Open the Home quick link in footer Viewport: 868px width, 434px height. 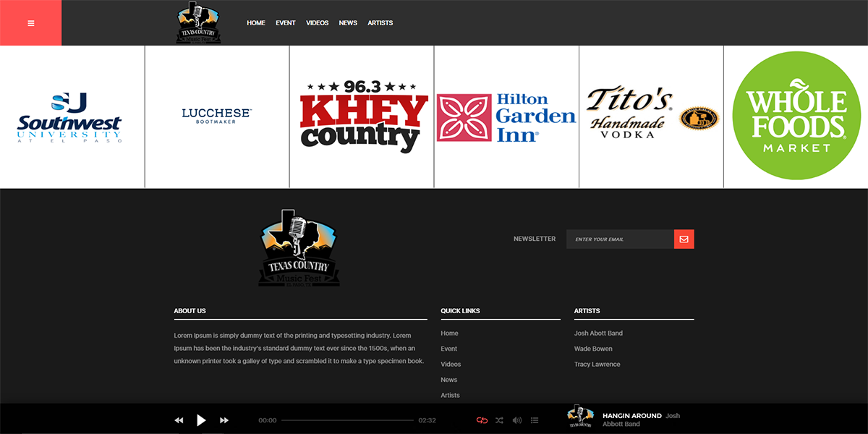pyautogui.click(x=449, y=333)
